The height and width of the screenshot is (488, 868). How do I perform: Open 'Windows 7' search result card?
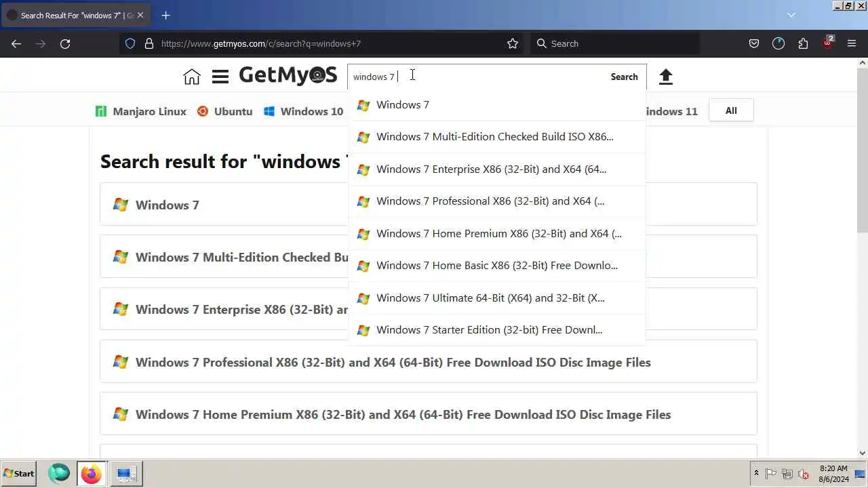click(429, 204)
